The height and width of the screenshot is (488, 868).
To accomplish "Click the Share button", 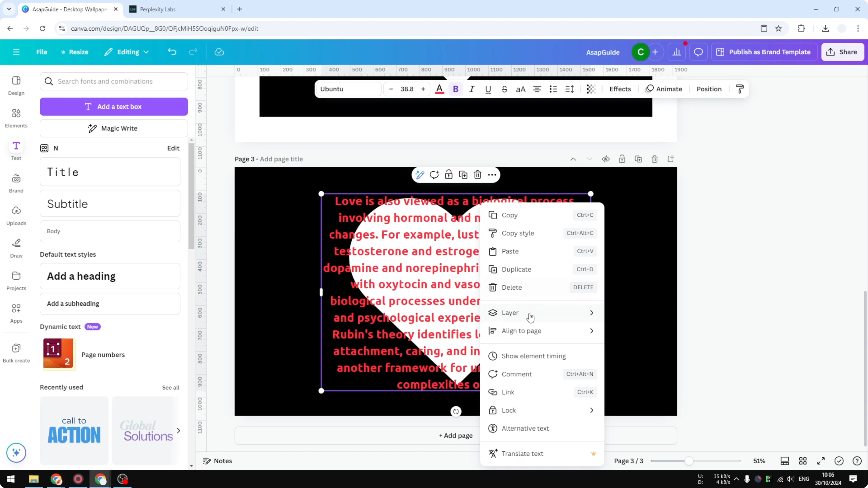I will click(842, 52).
